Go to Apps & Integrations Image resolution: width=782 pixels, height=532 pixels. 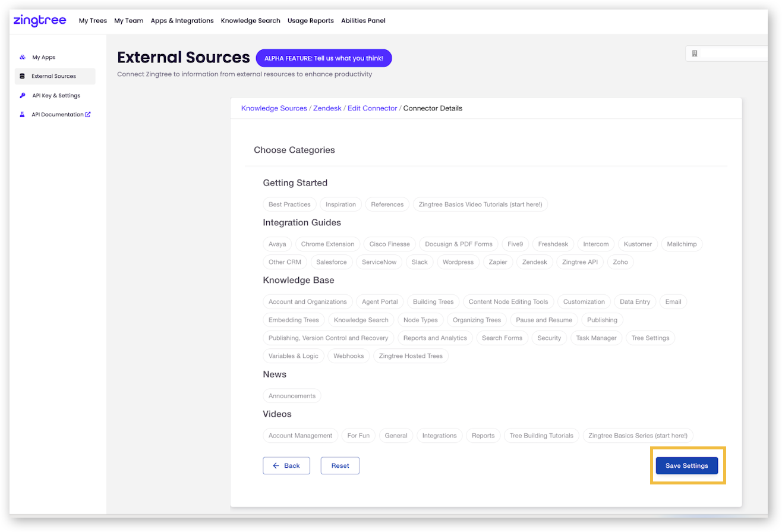[182, 21]
